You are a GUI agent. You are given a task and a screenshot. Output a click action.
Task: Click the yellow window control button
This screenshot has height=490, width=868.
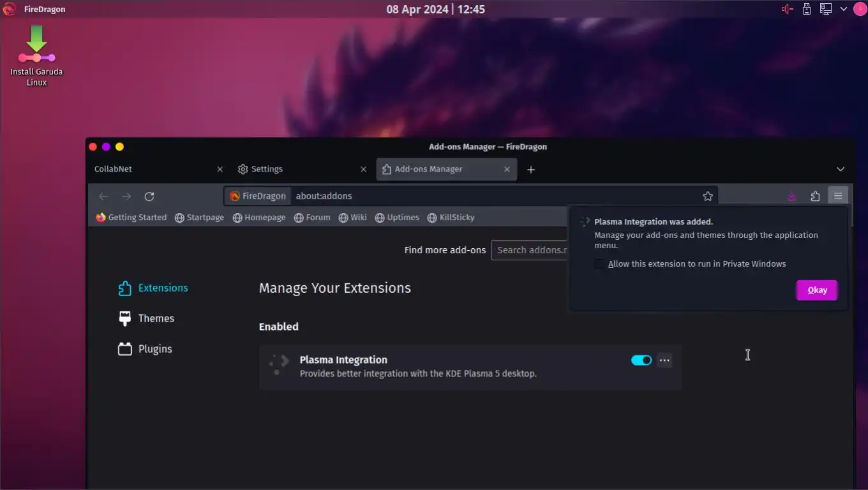(x=119, y=147)
